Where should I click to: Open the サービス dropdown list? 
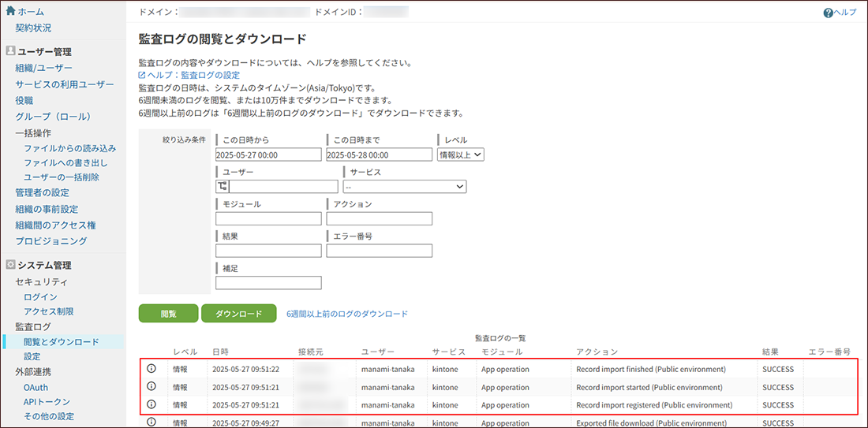pos(404,187)
